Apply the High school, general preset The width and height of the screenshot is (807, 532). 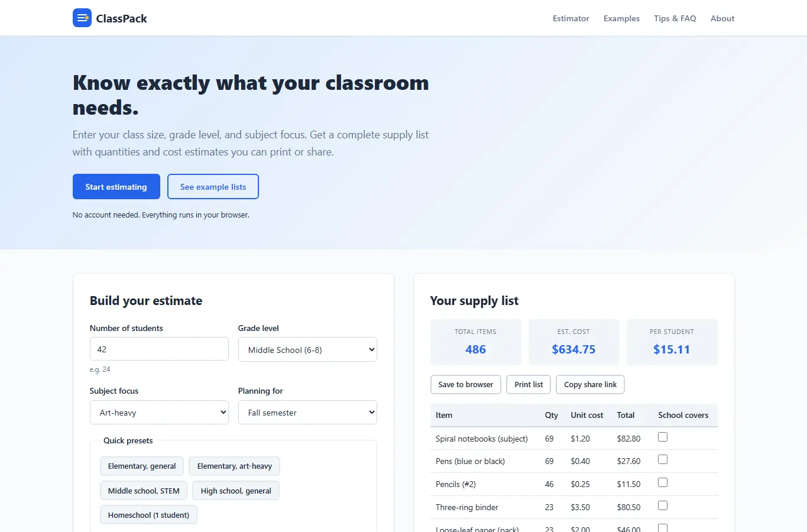pos(236,491)
